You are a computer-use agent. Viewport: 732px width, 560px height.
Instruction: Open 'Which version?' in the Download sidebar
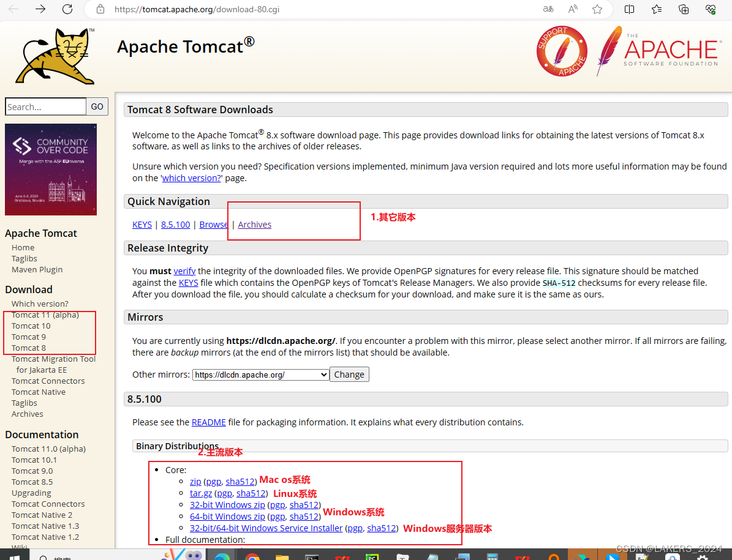(x=40, y=304)
